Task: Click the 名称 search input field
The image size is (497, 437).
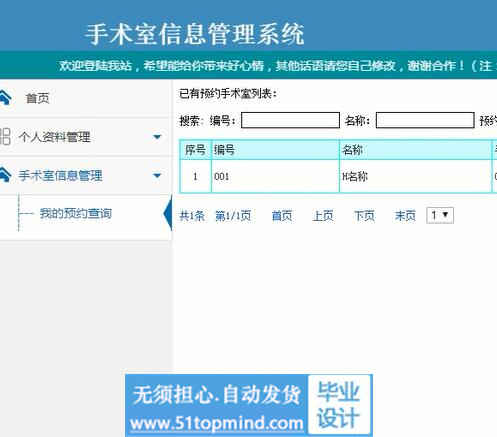Action: pos(425,120)
